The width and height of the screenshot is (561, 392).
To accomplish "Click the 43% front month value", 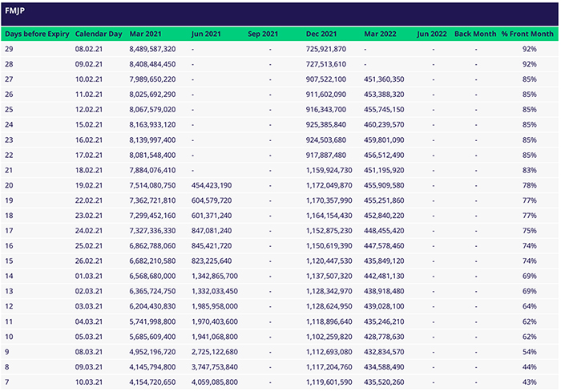I will pos(529,380).
